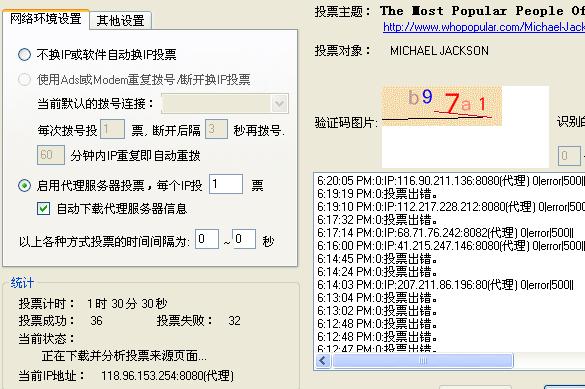The image size is (585, 389).
Task: Click the 投票成功 count 36
Action: point(96,321)
